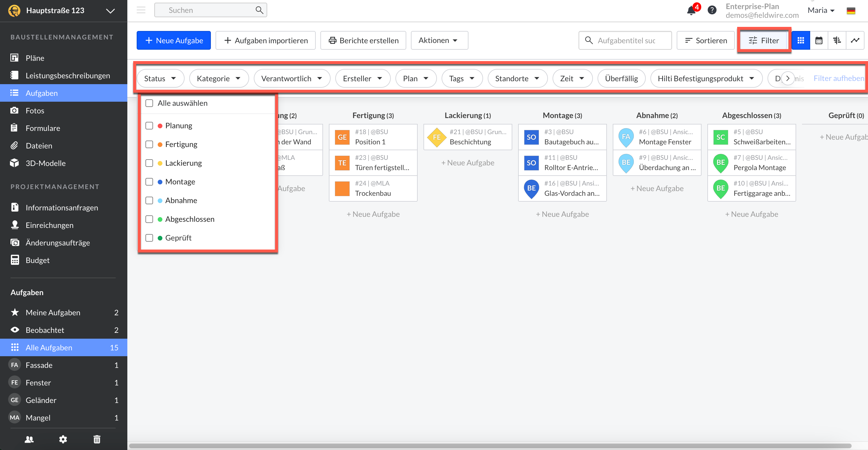The width and height of the screenshot is (868, 450).
Task: Go to Pläne in the sidebar
Action: pos(64,58)
